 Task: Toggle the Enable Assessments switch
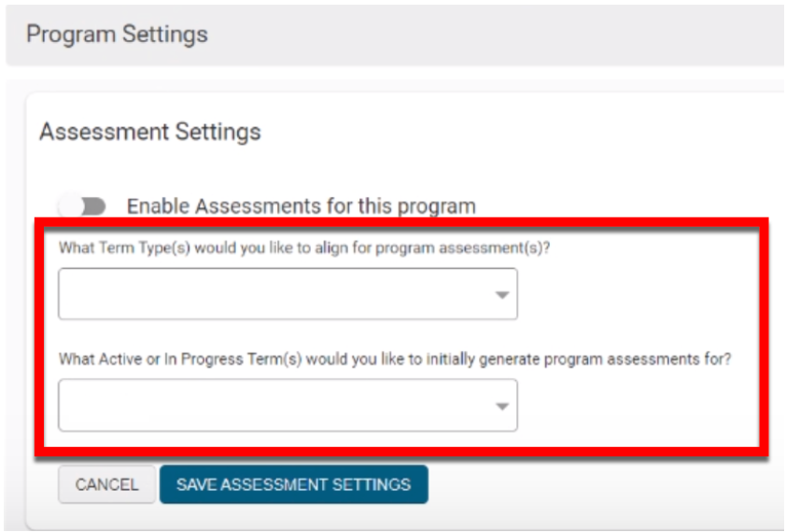pyautogui.click(x=82, y=206)
